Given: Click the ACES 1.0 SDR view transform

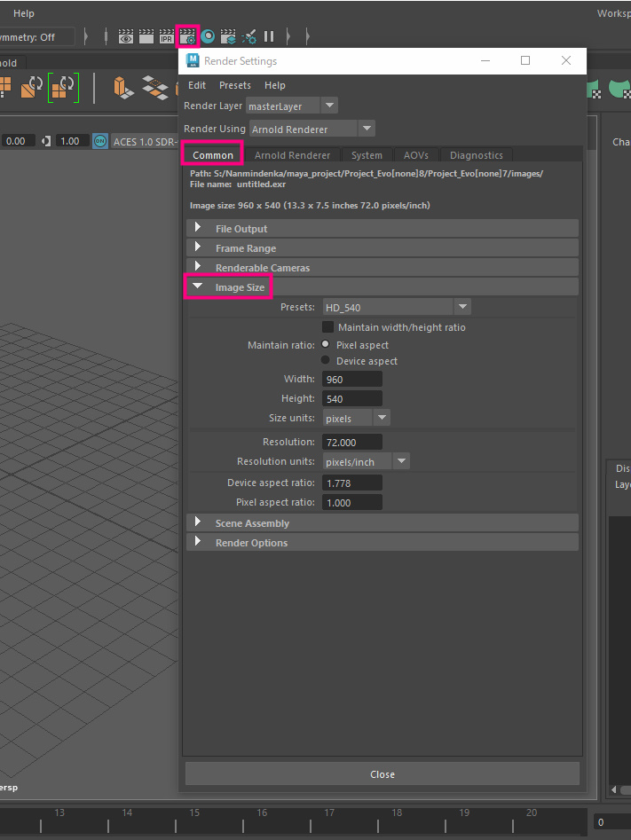Looking at the screenshot, I should point(144,141).
